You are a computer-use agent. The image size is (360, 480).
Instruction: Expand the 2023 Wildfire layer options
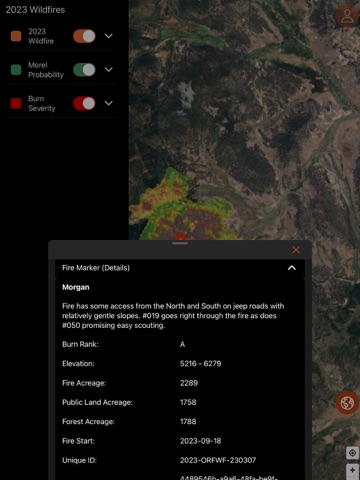[109, 36]
